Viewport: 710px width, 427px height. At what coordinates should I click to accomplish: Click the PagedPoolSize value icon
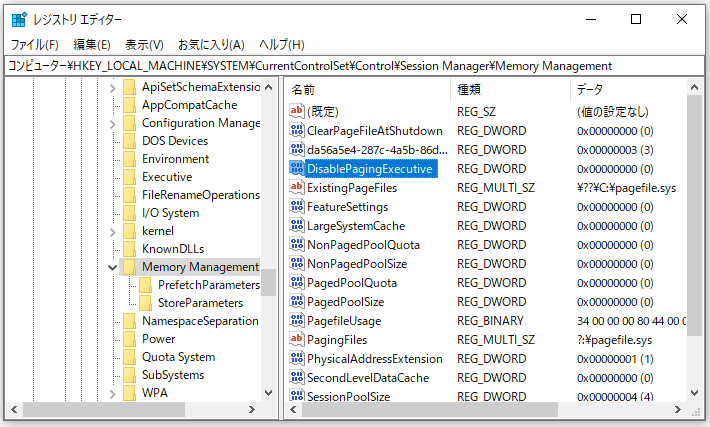click(297, 302)
